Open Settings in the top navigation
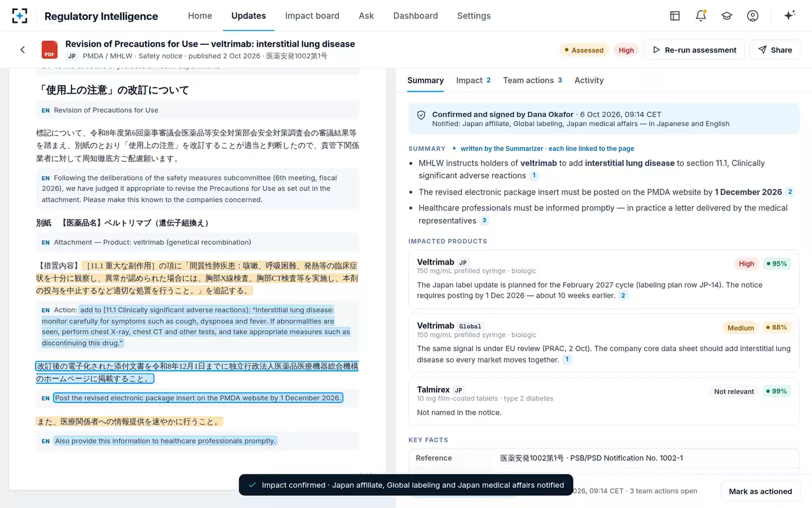The image size is (812, 508). click(x=474, y=16)
